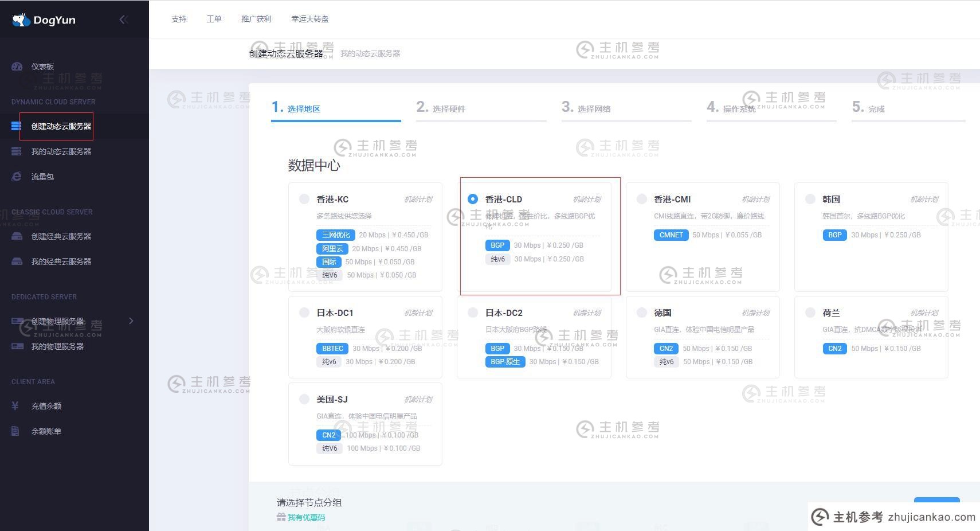Click the BGP-原生 tag on 日本-DC2
The image size is (980, 531).
coord(505,362)
